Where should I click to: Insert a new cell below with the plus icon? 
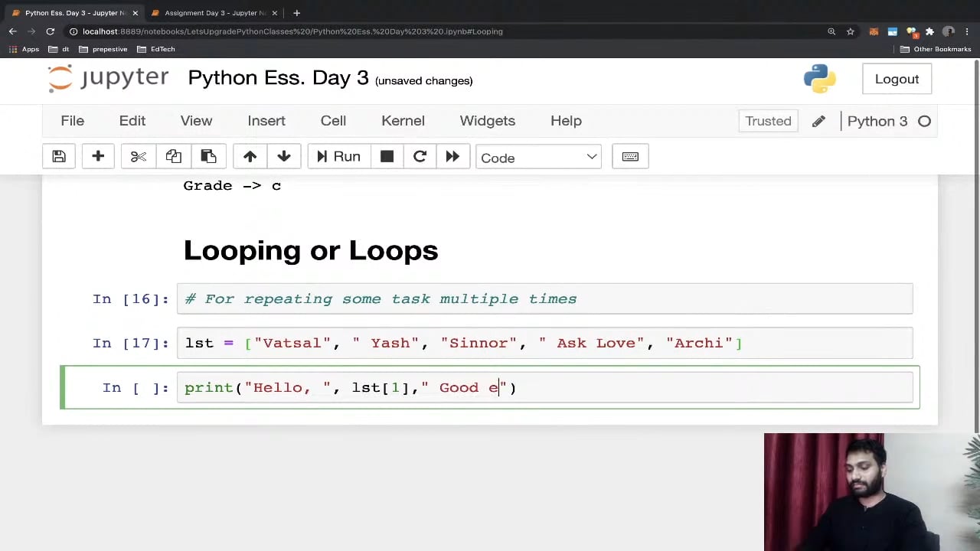coord(98,157)
